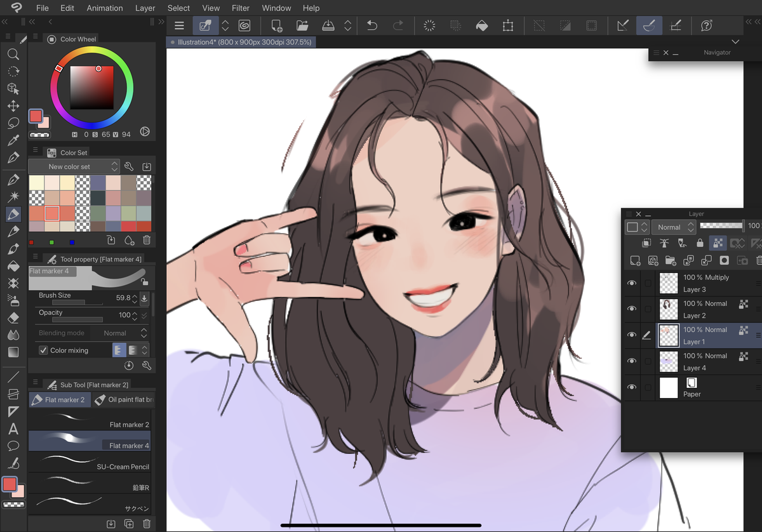Open the Animation menu

105,8
